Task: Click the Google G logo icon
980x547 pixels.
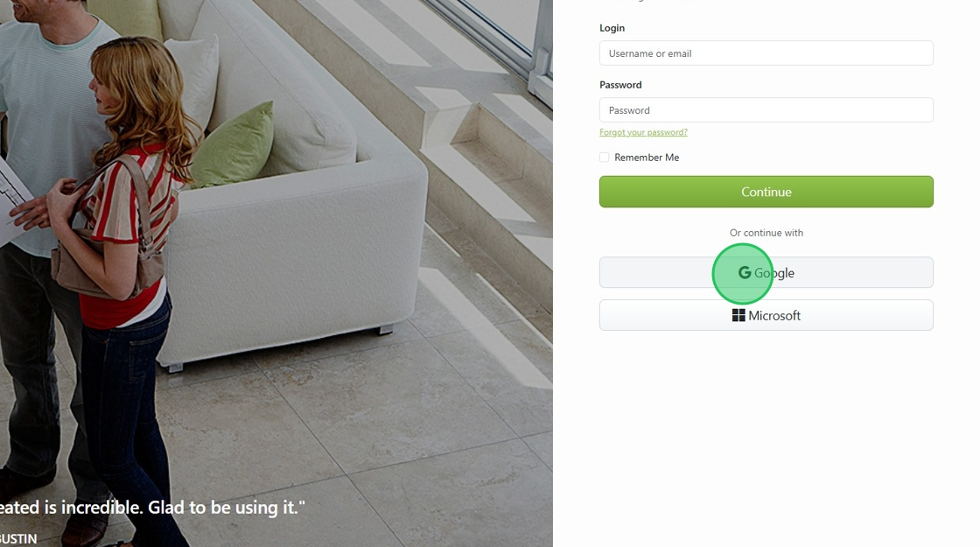Action: [x=745, y=272]
